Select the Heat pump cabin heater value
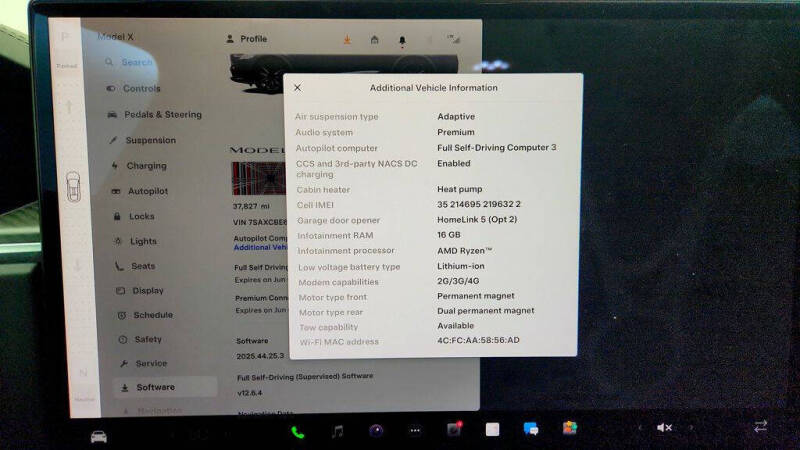Image resolution: width=800 pixels, height=450 pixels. (459, 189)
